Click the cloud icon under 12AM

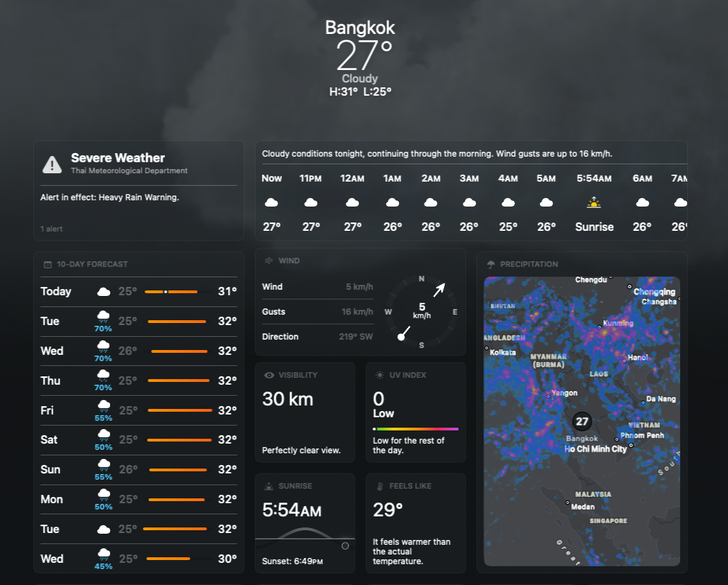coord(353,202)
